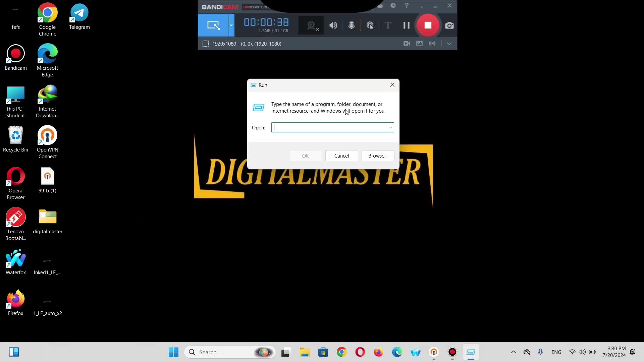This screenshot has width=644, height=362.
Task: Open the Bandicam video list icon
Action: tap(407, 44)
